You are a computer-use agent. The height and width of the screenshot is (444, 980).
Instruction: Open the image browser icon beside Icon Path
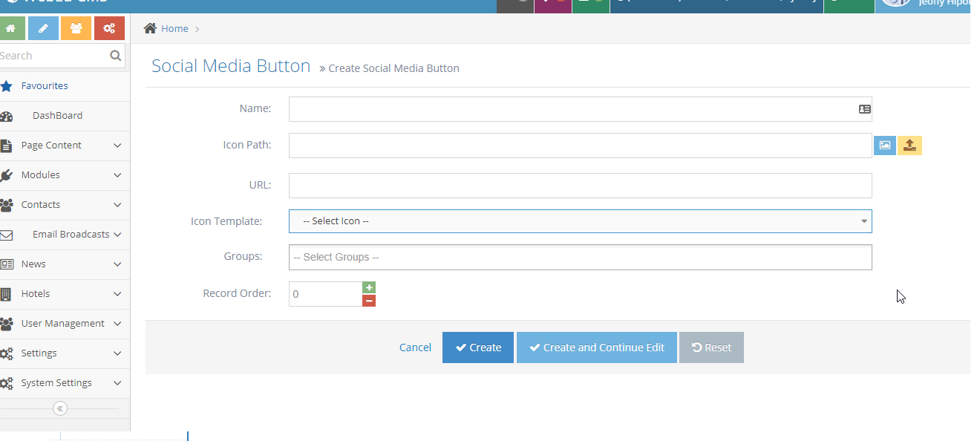click(x=884, y=145)
